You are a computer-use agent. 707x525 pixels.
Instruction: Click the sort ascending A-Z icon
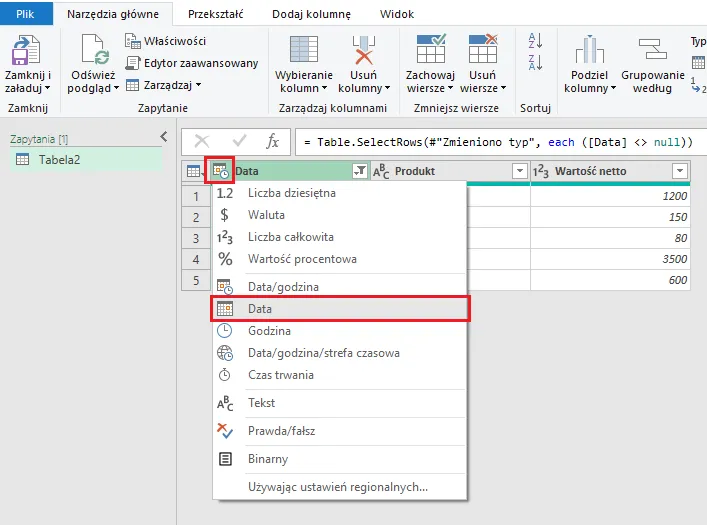tap(535, 41)
